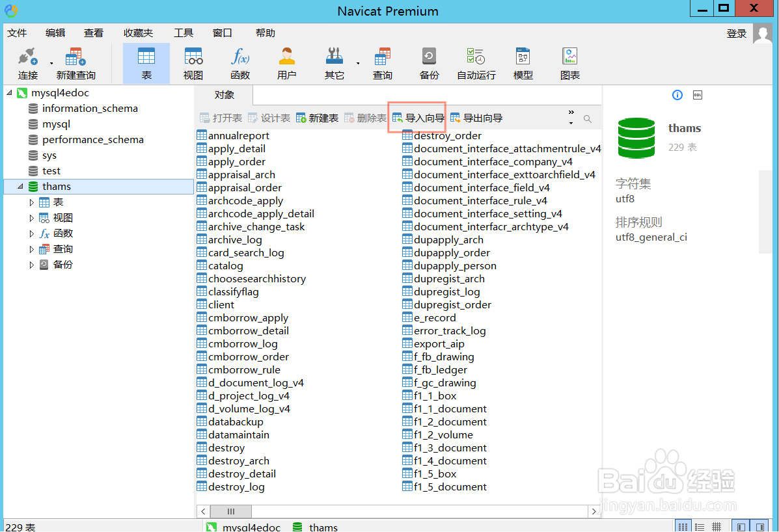Open the 文件 menu
Screen dimensions: 779x532
[17, 33]
